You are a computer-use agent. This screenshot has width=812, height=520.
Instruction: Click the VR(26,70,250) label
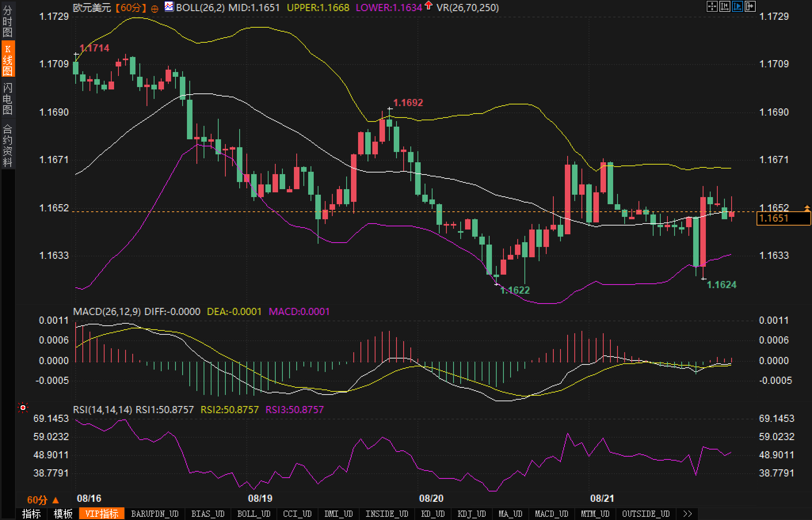[467, 8]
